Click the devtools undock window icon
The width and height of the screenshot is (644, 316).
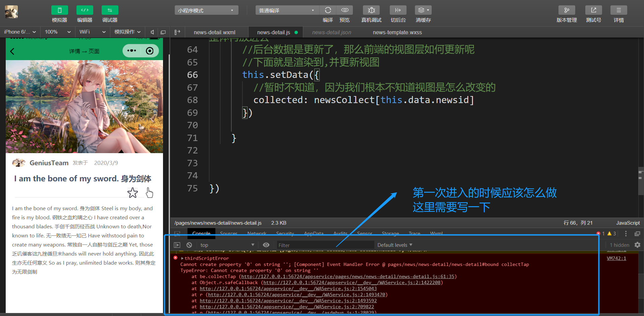click(637, 233)
